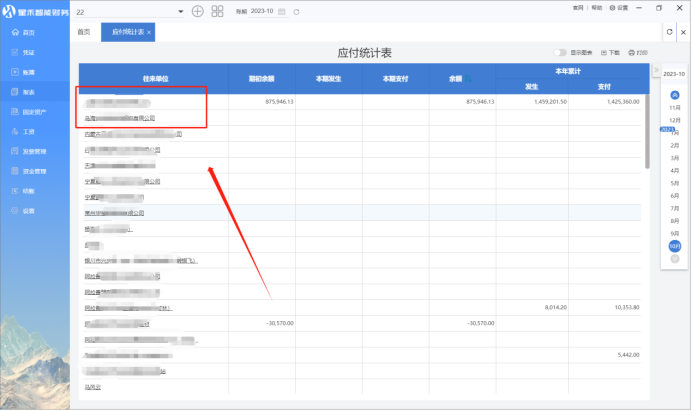Click the 1,425,360.00 cell

coord(623,102)
